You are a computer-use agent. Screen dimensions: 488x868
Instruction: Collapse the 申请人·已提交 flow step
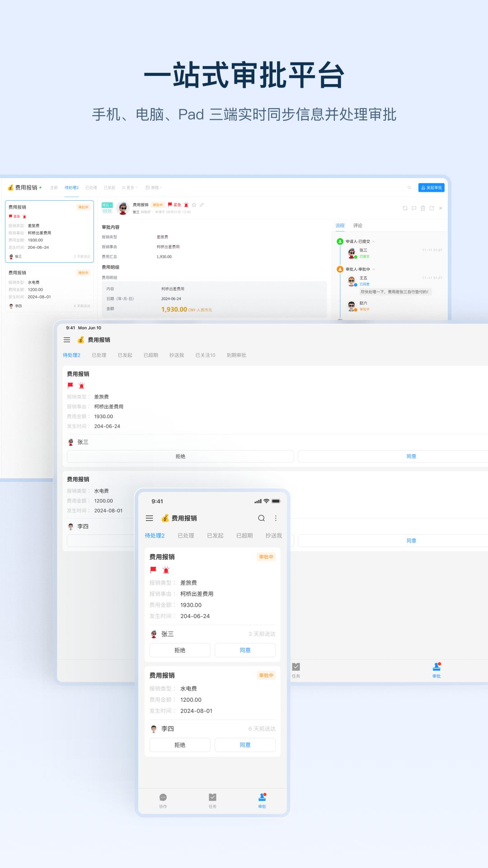pyautogui.click(x=373, y=241)
